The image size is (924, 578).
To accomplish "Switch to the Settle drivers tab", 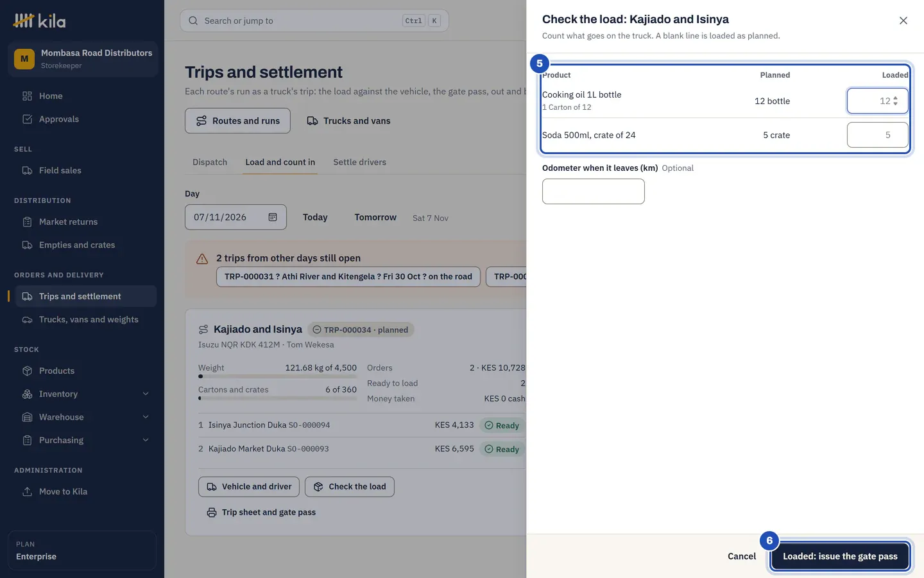I will (x=359, y=162).
